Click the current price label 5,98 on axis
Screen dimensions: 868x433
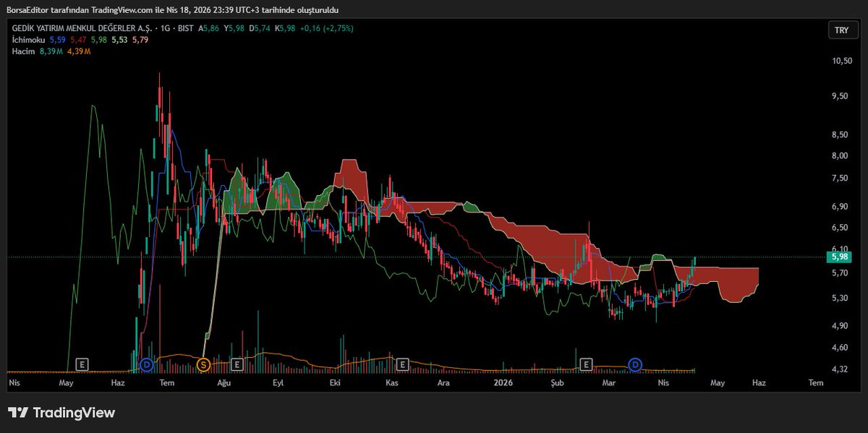(840, 257)
